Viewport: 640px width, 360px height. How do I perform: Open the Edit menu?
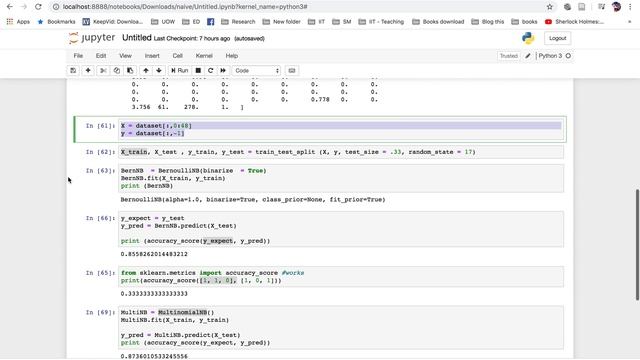101,56
